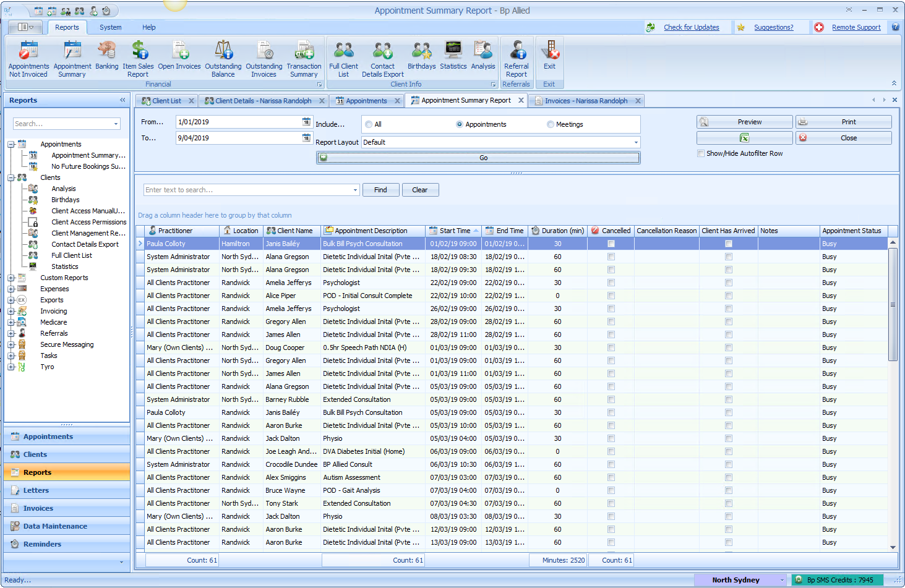Select the All include option
Screen dimensions: 905x588
[369, 124]
